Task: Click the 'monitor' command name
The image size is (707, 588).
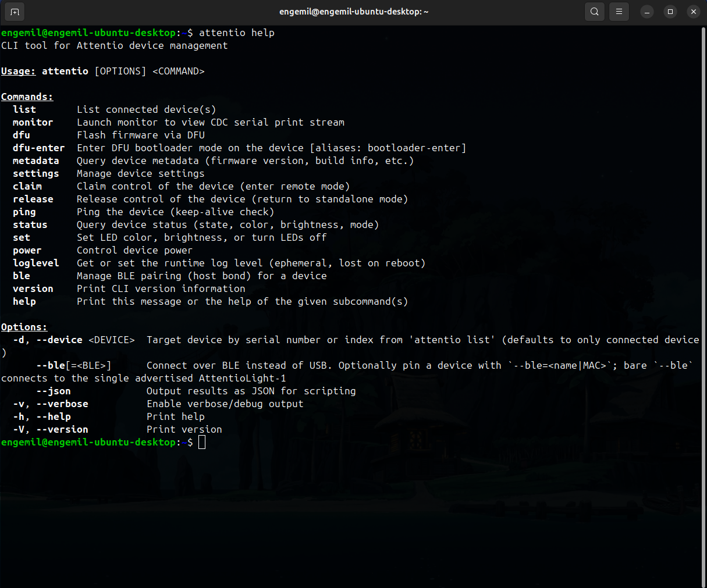Action: coord(33,123)
